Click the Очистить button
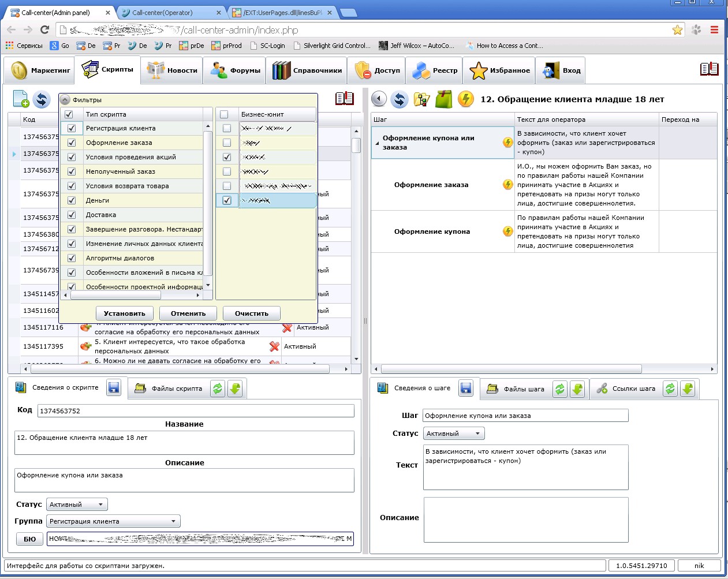728x579 pixels. point(252,313)
